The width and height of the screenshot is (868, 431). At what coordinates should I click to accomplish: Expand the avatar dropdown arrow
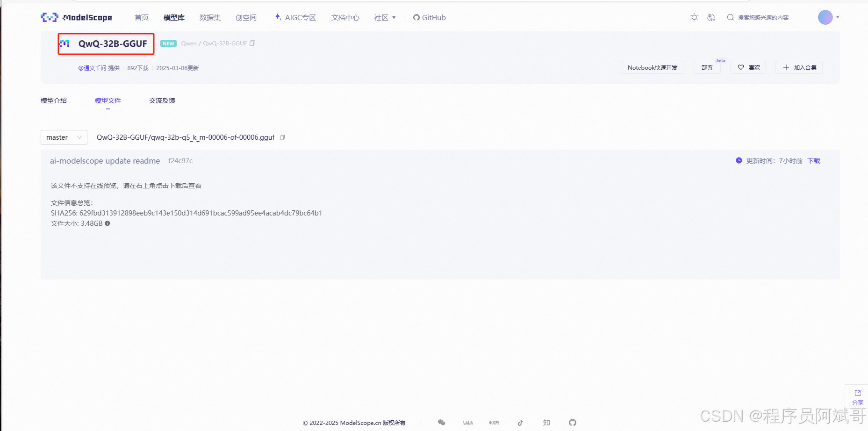point(838,17)
